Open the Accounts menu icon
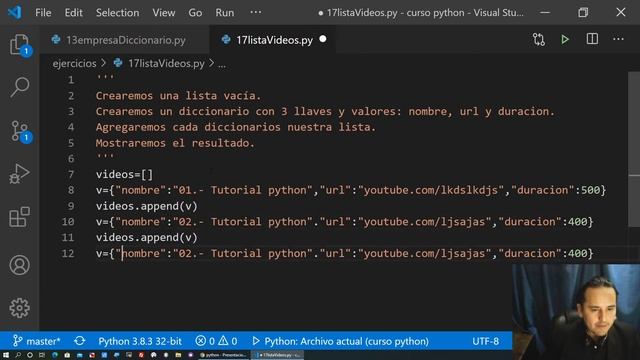 pos(19,265)
